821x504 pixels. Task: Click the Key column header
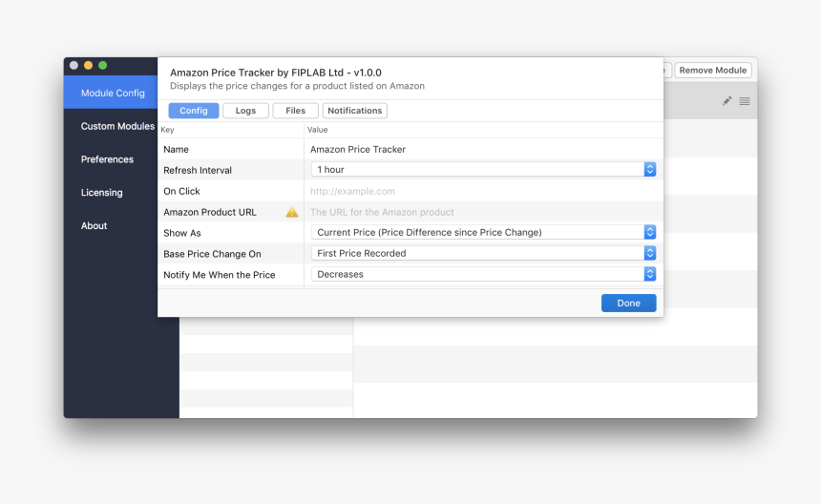click(x=168, y=130)
